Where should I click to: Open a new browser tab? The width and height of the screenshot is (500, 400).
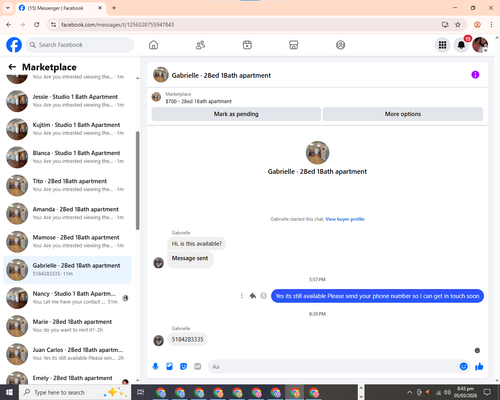pyautogui.click(x=114, y=8)
